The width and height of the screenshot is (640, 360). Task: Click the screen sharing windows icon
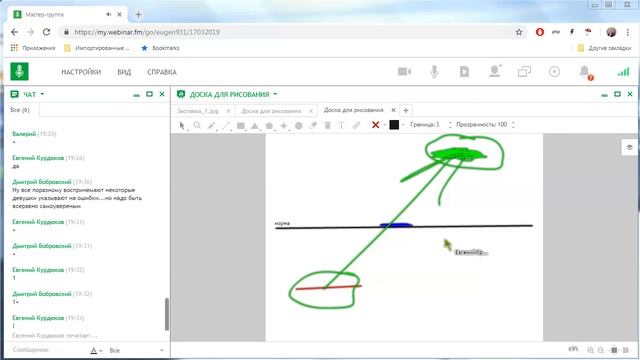tap(524, 72)
